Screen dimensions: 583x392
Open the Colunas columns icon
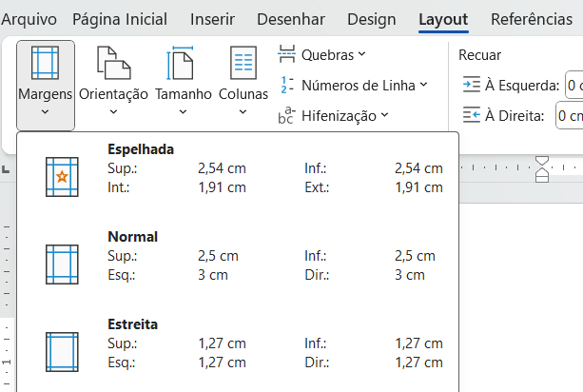point(243,64)
